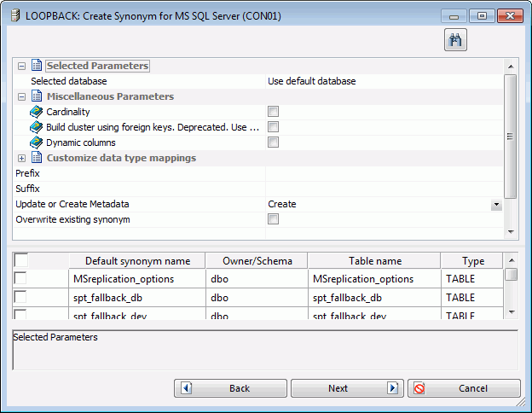Click the Owner/Schema column header
This screenshot has width=532, height=413.
(x=257, y=261)
